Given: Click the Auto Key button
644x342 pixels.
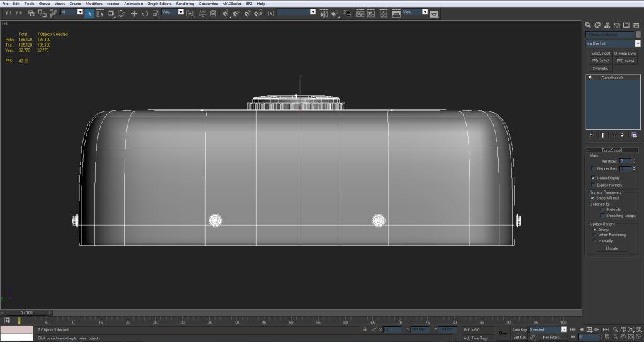Looking at the screenshot, I should 519,329.
